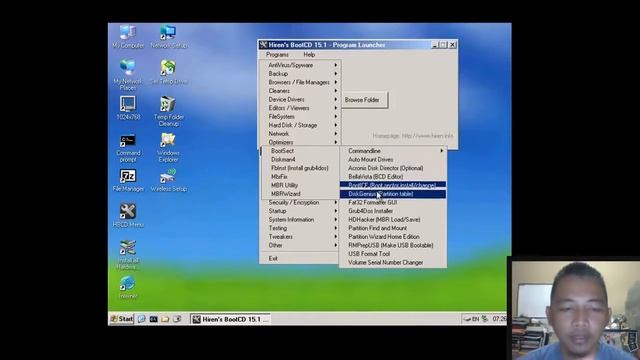Select MbrFix menu entry
Screen dimensions: 640x360
tap(300, 176)
